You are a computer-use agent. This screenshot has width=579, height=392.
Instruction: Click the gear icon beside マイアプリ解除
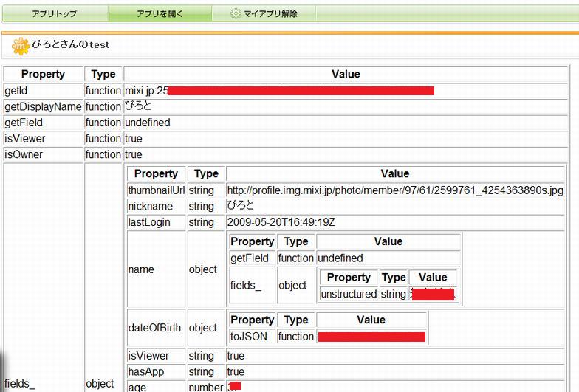(235, 14)
